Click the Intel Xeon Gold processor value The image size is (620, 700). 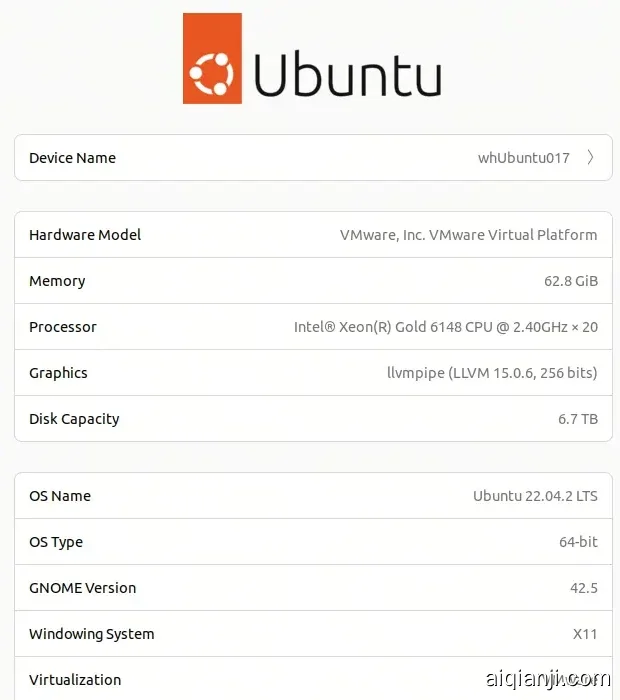445,327
